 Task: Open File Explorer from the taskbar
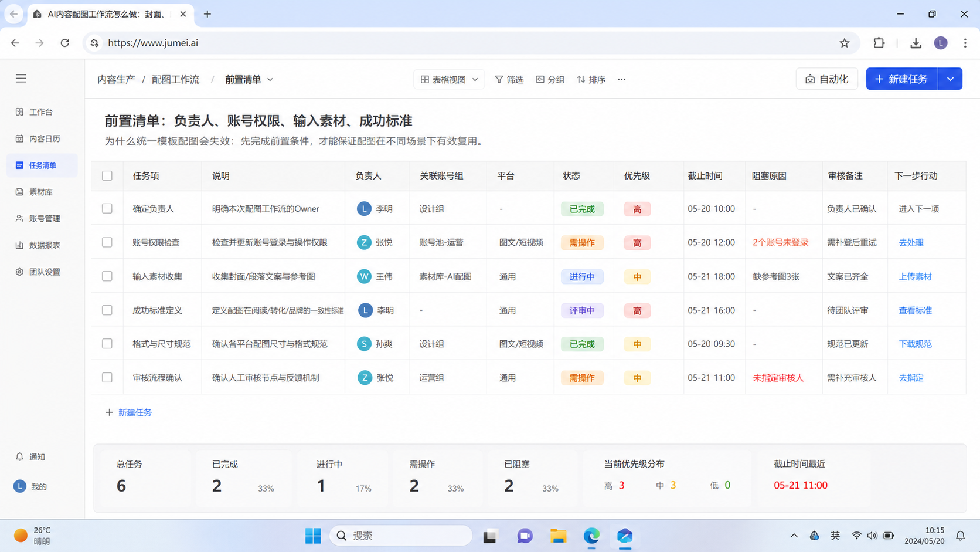tap(558, 536)
